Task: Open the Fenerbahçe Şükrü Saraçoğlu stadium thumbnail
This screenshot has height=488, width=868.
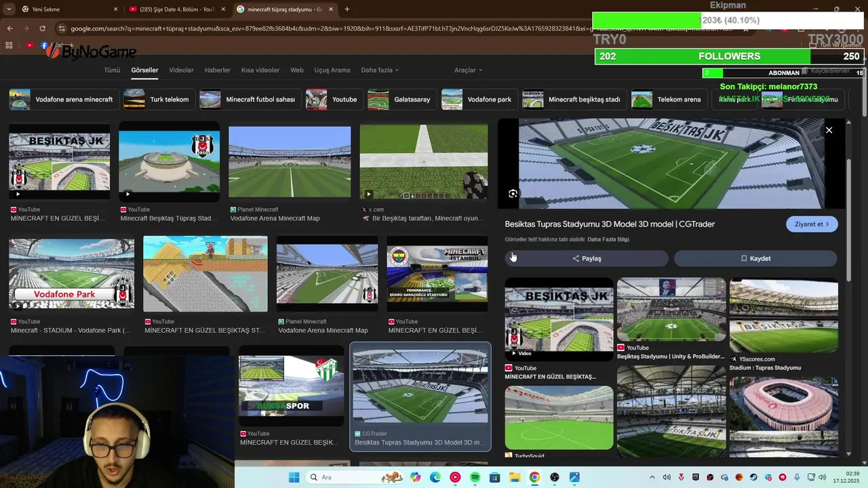Action: click(437, 274)
